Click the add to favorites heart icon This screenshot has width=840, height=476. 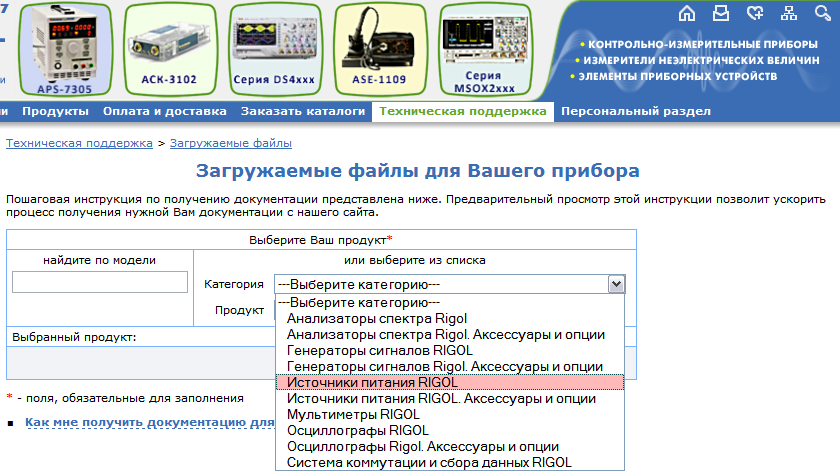[x=755, y=13]
